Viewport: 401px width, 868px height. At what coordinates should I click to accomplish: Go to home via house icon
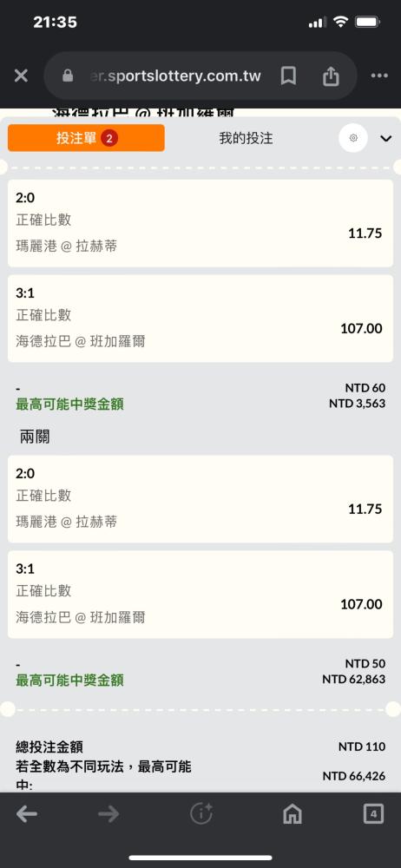[x=292, y=814]
